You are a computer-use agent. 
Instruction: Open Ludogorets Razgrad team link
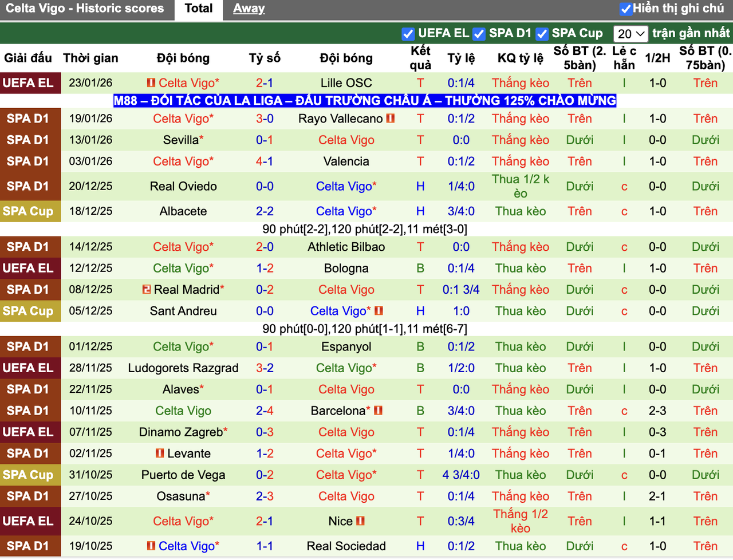183,368
